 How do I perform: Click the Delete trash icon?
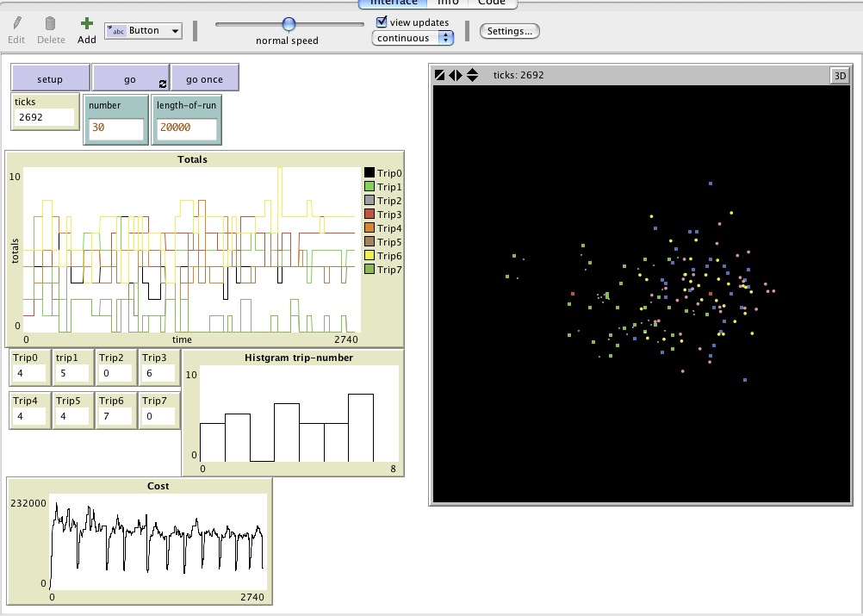(50, 23)
